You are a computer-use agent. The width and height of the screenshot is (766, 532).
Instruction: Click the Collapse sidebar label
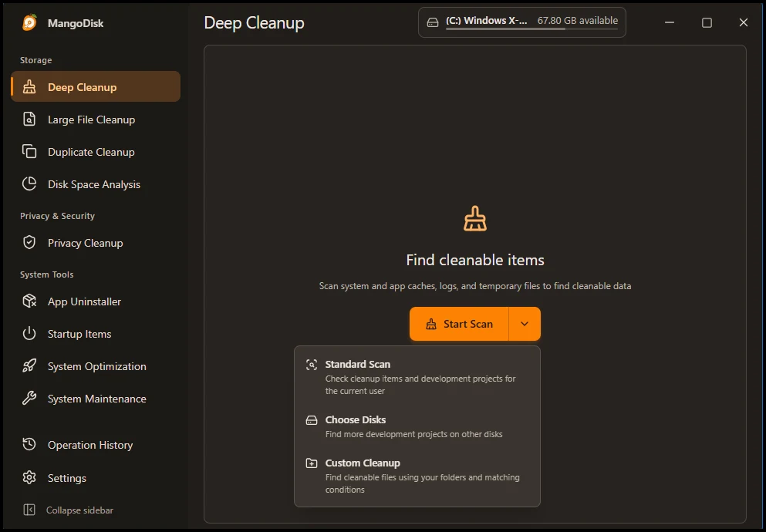pos(79,510)
